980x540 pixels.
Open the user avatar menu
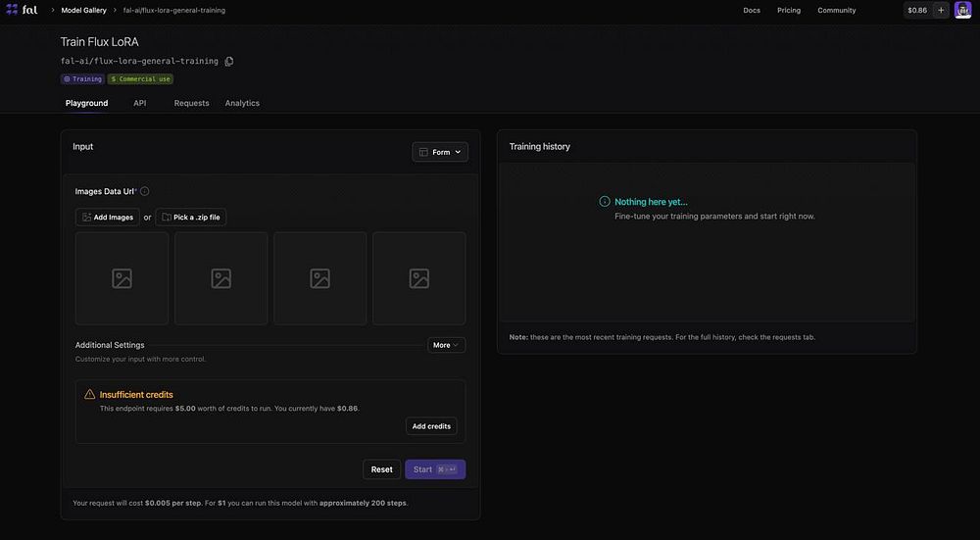pyautogui.click(x=962, y=10)
